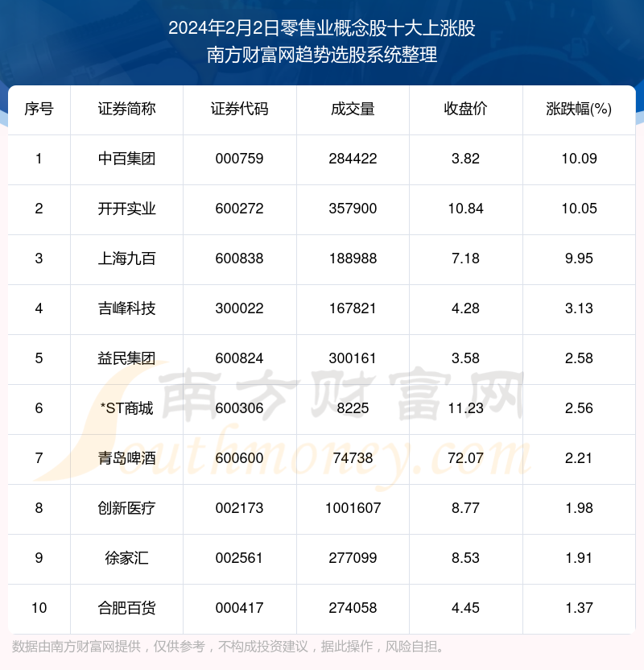This screenshot has width=644, height=670.
Task: Click change percentage 1.37
Action: tap(579, 608)
